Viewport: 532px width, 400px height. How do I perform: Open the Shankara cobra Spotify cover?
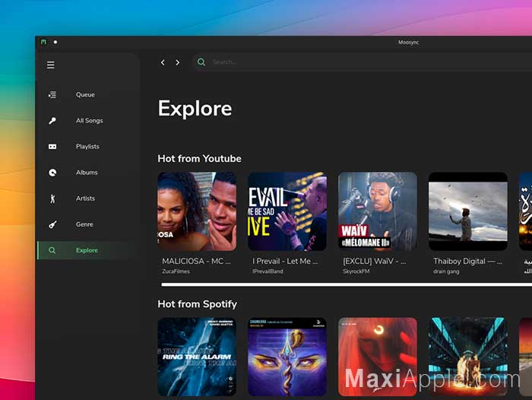[287, 357]
